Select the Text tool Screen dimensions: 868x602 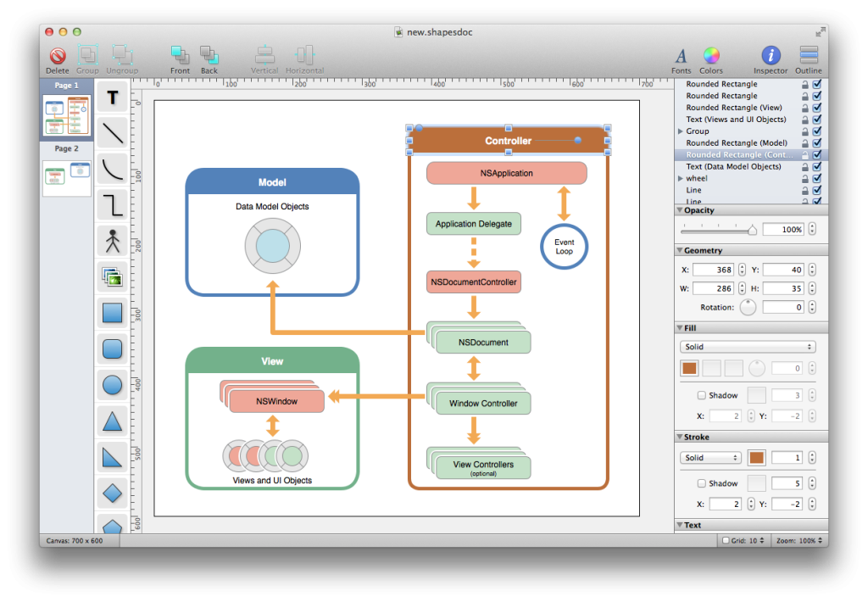pyautogui.click(x=112, y=98)
